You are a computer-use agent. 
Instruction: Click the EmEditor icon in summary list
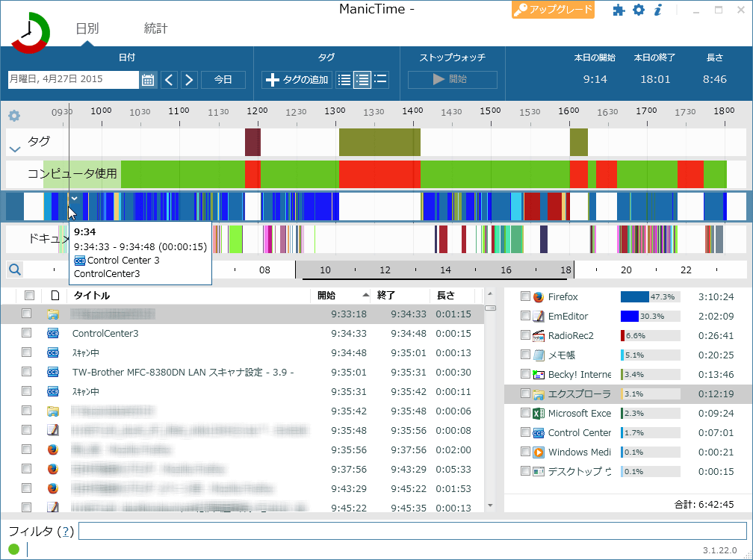pyautogui.click(x=539, y=317)
